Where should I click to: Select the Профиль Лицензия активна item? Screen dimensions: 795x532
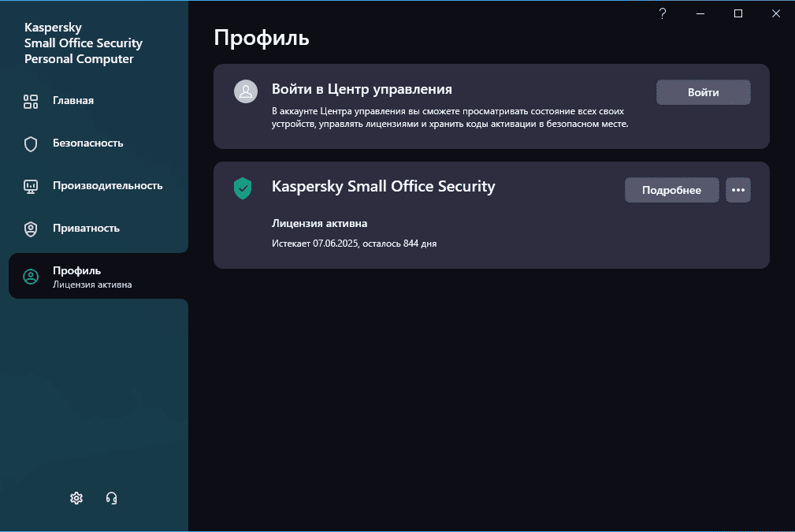tap(98, 277)
